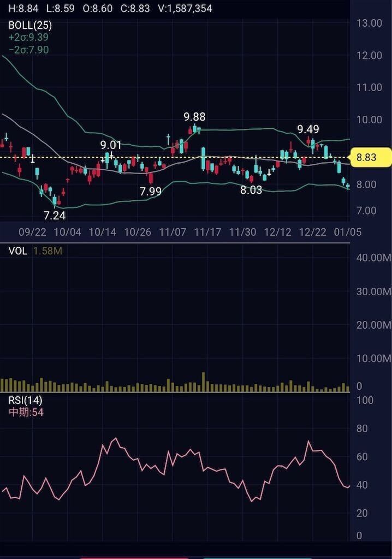Select the 12/12 date on time axis
The width and height of the screenshot is (392, 559).
tap(277, 232)
